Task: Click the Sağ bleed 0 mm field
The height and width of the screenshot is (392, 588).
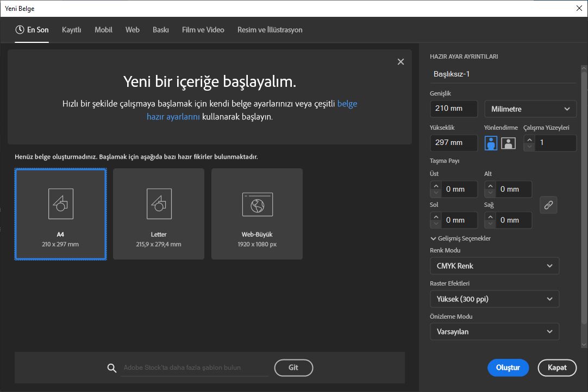Action: coord(514,220)
